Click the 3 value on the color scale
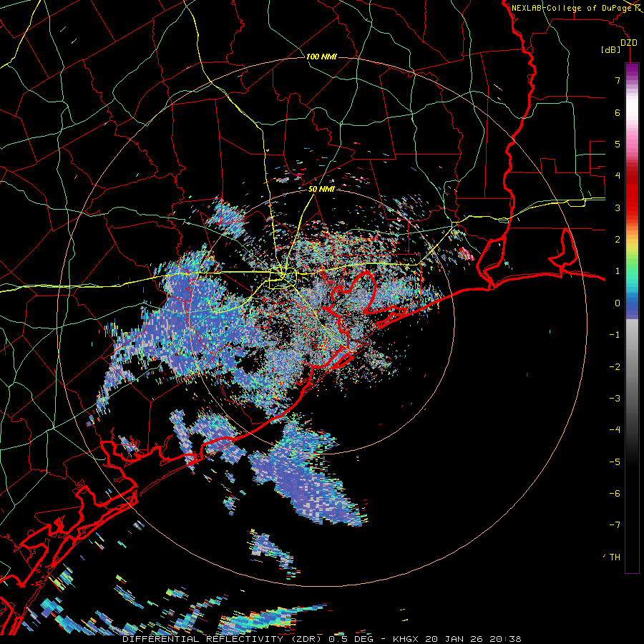This screenshot has height=644, width=644. (618, 208)
